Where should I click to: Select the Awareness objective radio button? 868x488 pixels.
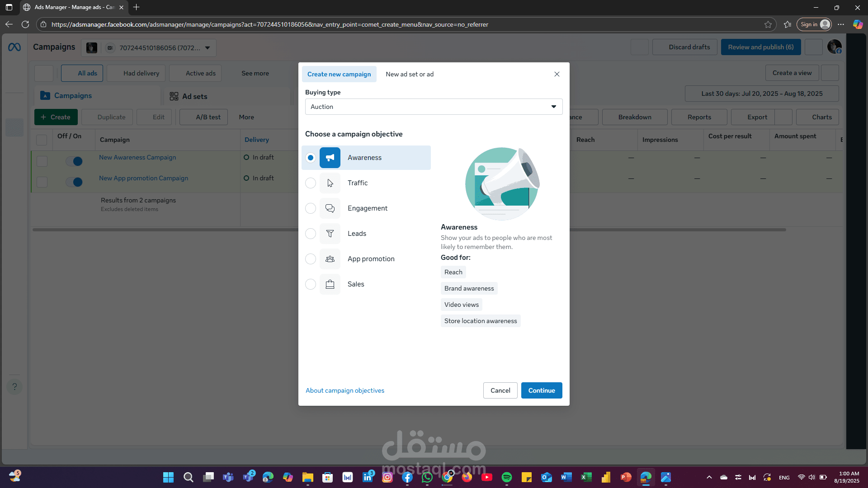(311, 158)
